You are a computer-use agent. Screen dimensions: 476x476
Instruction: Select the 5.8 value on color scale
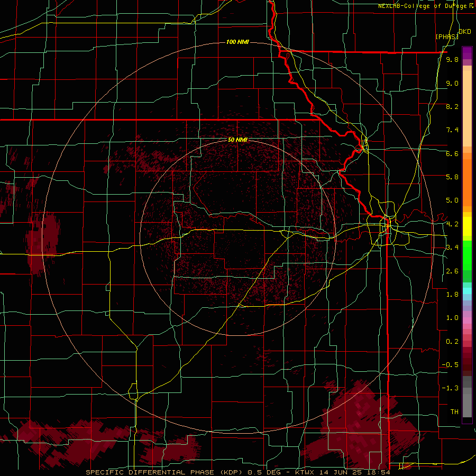pyautogui.click(x=452, y=177)
